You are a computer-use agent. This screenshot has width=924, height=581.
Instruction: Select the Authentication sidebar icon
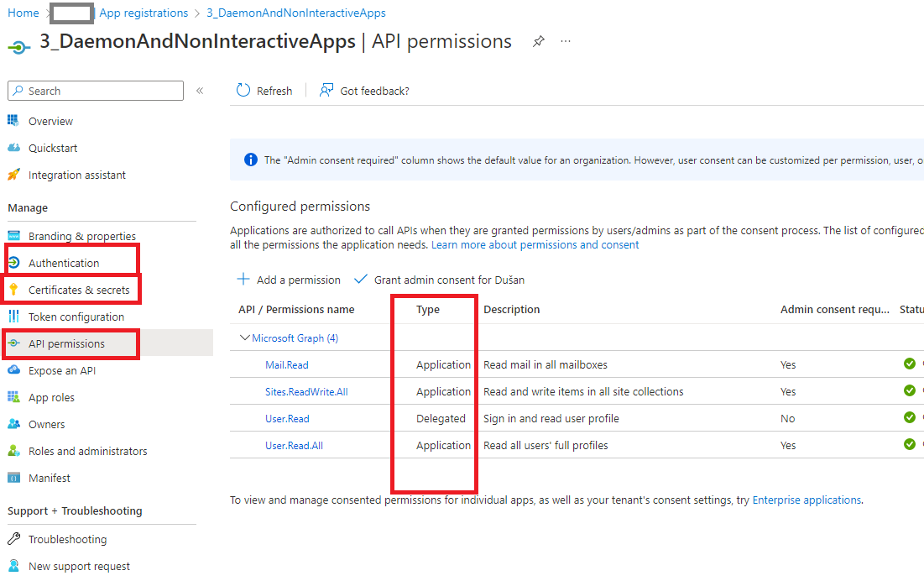tap(14, 261)
